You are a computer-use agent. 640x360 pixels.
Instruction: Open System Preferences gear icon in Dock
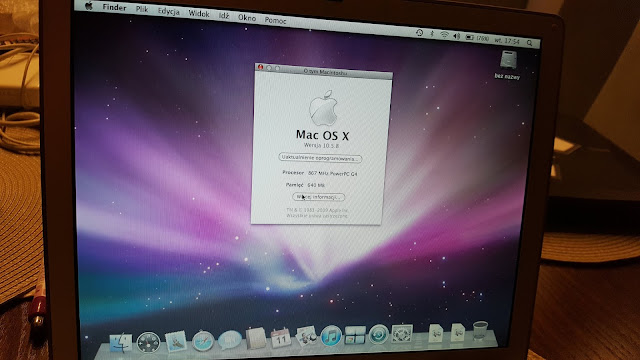[402, 334]
